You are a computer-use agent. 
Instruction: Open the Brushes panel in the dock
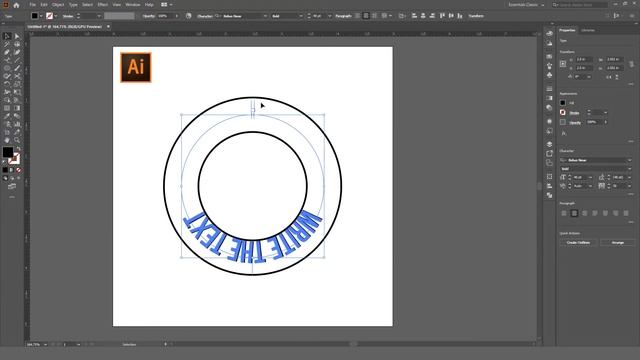549,66
